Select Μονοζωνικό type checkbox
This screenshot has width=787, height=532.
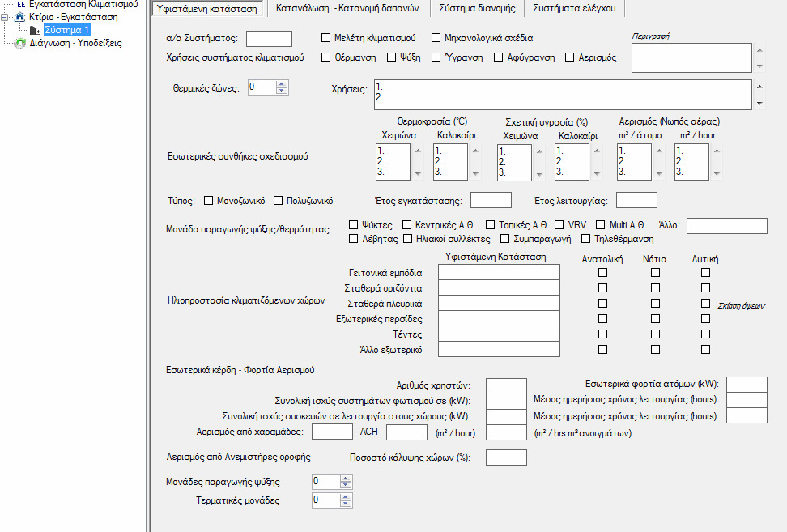click(x=208, y=200)
